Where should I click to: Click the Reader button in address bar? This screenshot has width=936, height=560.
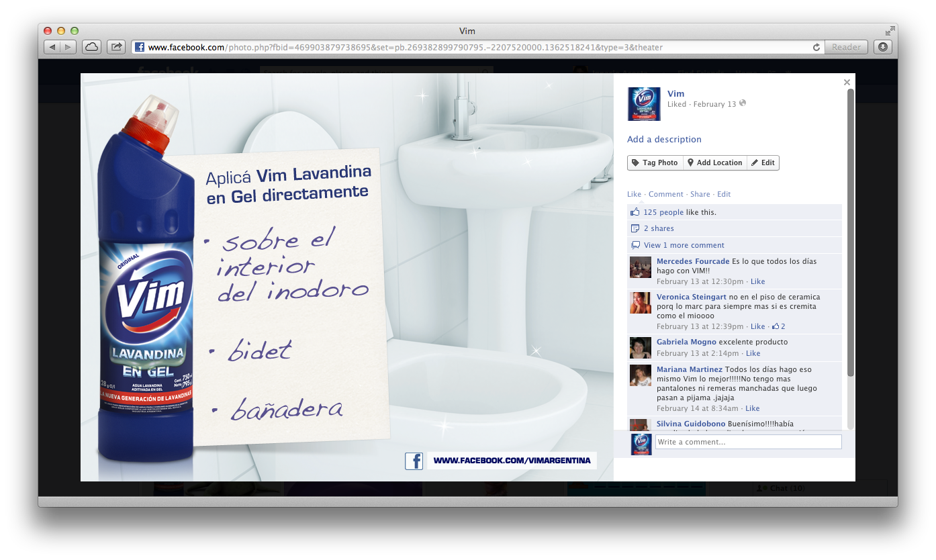pyautogui.click(x=846, y=47)
